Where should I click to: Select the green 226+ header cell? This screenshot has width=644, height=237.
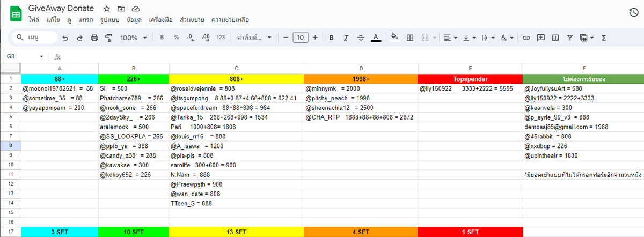(x=134, y=79)
